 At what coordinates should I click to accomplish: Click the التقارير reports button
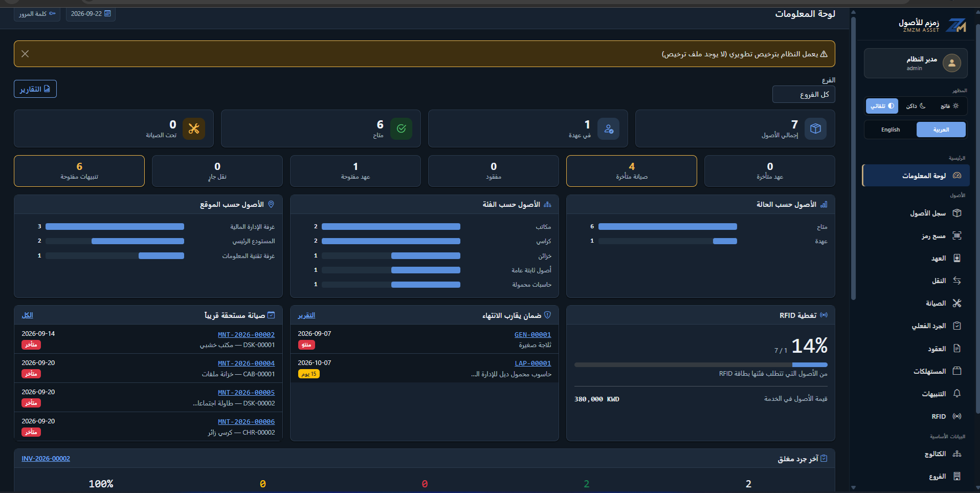[35, 89]
